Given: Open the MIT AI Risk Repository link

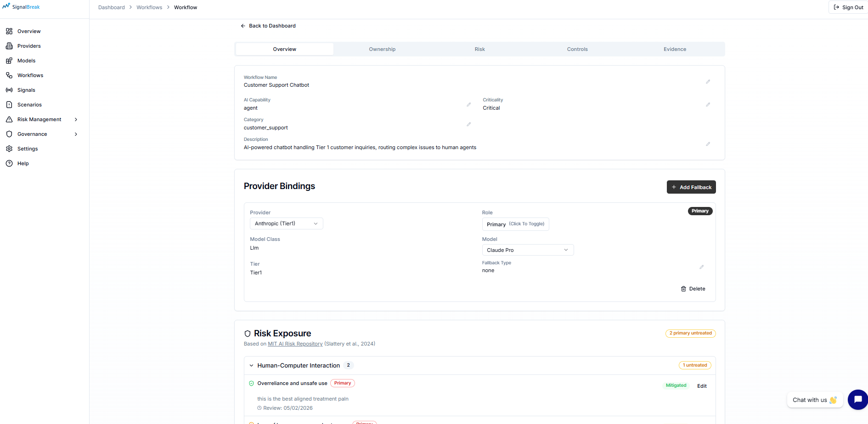Looking at the screenshot, I should pos(295,343).
